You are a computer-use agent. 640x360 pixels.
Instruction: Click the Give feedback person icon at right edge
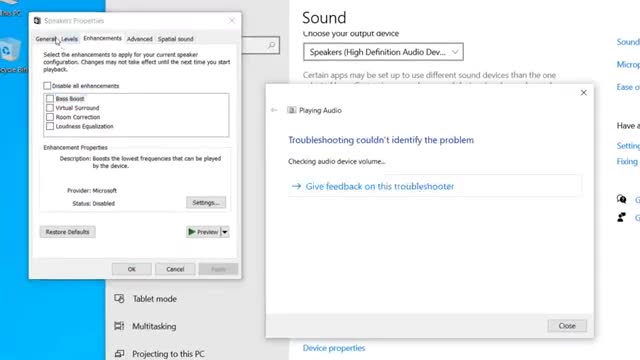[x=622, y=218]
